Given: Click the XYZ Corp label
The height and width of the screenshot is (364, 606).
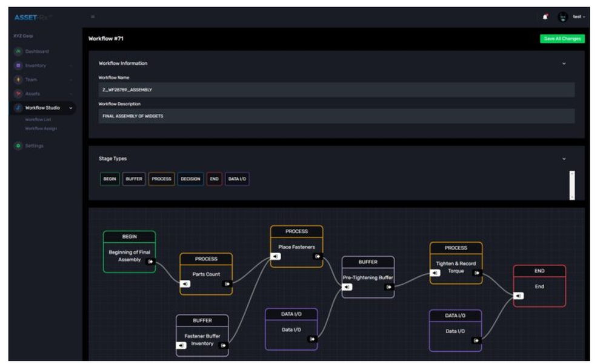Looking at the screenshot, I should pyautogui.click(x=23, y=36).
